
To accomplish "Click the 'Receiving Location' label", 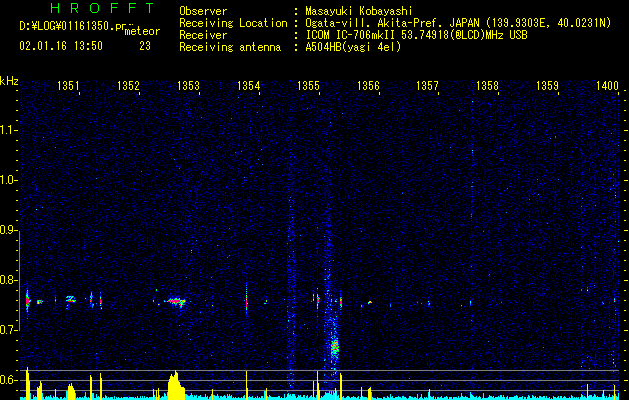I will (x=233, y=23).
